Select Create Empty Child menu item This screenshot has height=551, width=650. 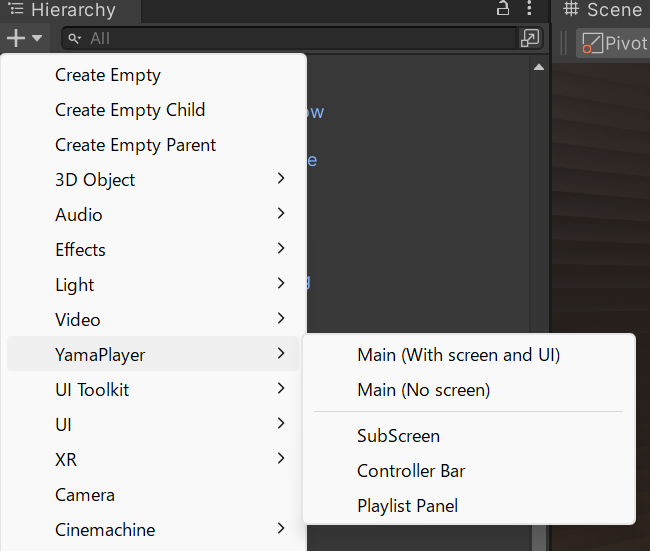(130, 110)
